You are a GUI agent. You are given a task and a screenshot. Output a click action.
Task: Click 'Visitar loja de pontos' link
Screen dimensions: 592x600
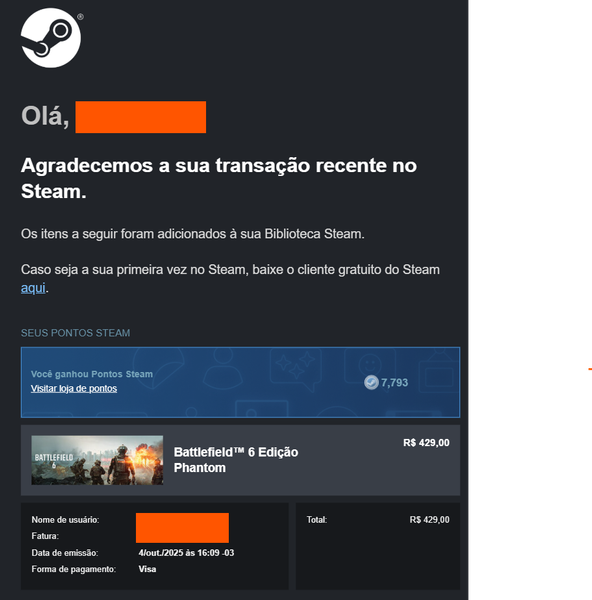[74, 388]
